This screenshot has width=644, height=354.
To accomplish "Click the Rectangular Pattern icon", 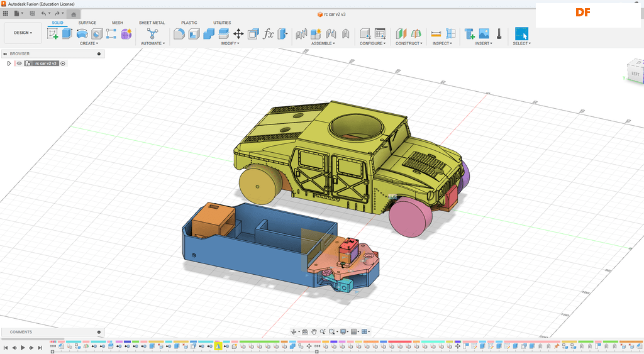I will click(111, 34).
